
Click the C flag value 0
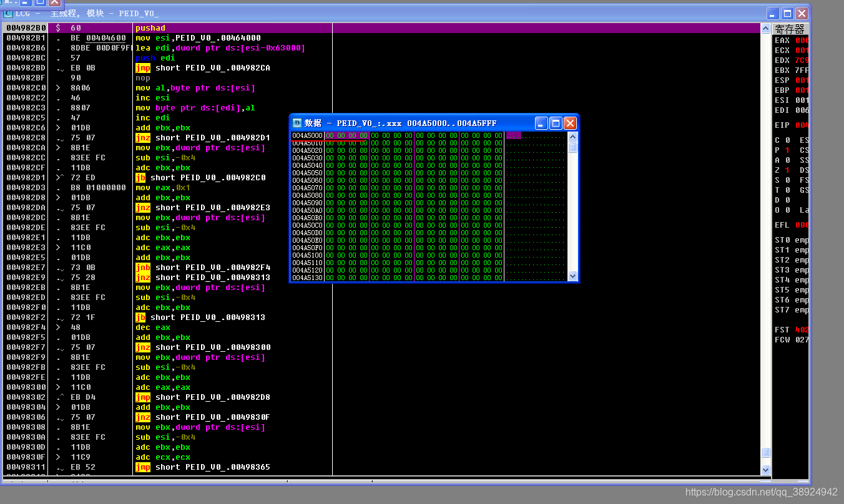click(787, 140)
